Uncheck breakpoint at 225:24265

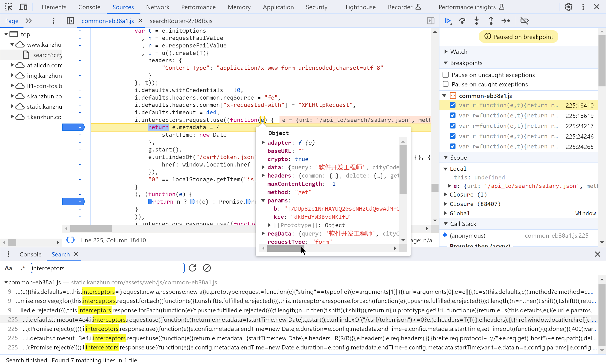point(453,147)
